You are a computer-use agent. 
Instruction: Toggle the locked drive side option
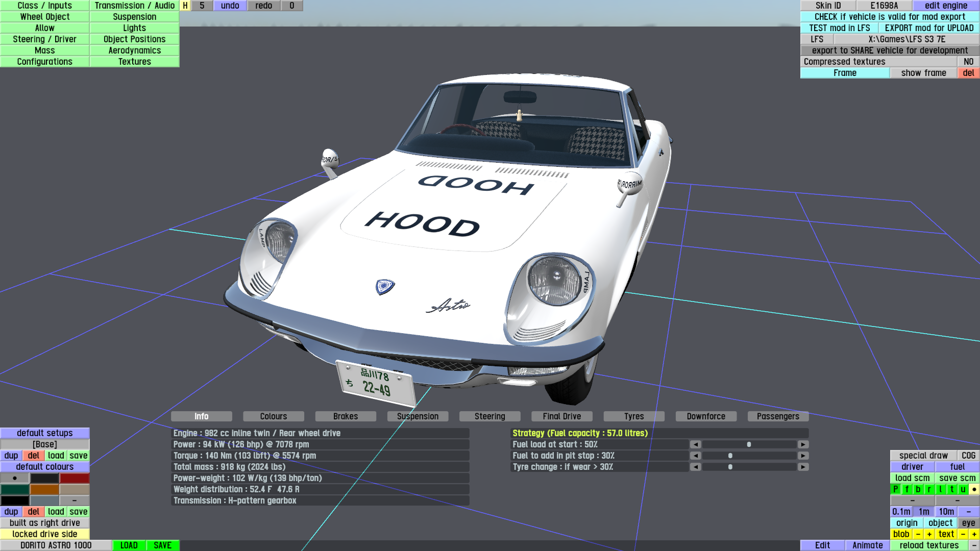(x=45, y=534)
